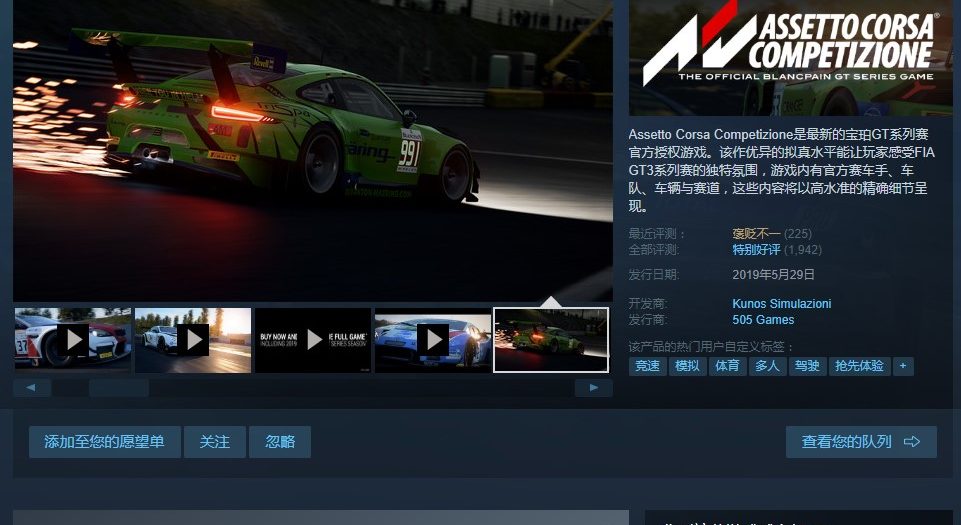
Task: Click the (225) recent review count
Action: click(x=797, y=234)
